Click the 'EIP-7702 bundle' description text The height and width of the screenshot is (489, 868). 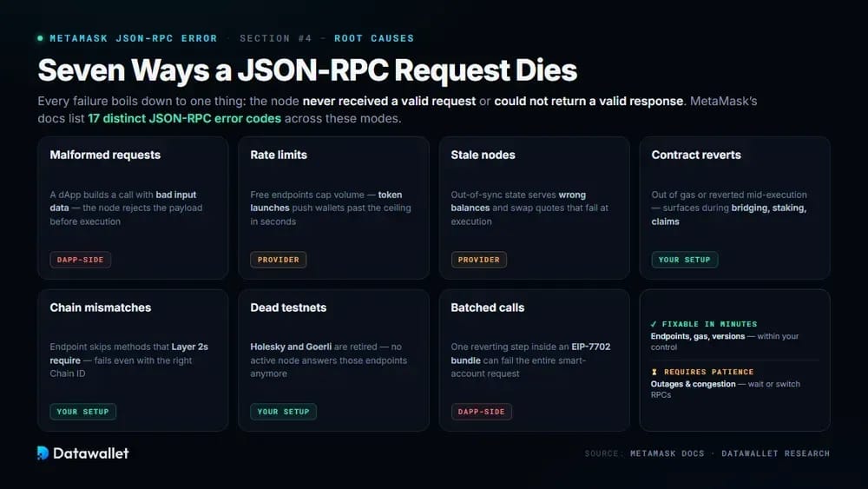pos(530,354)
